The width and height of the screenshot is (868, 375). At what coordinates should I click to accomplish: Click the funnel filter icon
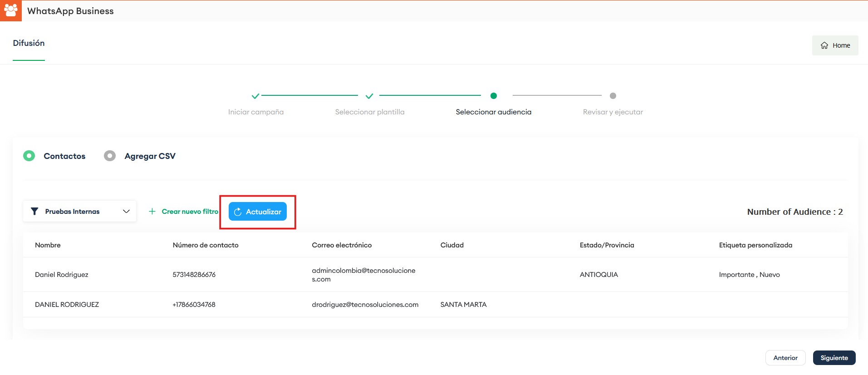click(34, 211)
